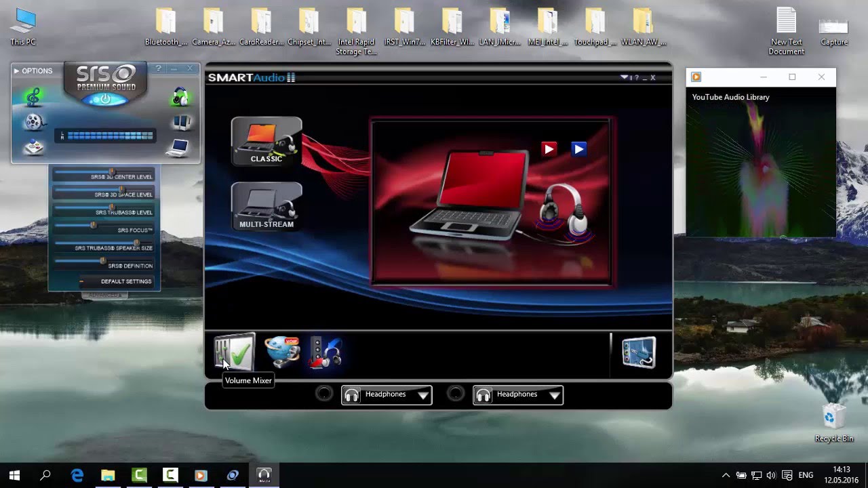Change ENG input language in tray

[x=806, y=475]
